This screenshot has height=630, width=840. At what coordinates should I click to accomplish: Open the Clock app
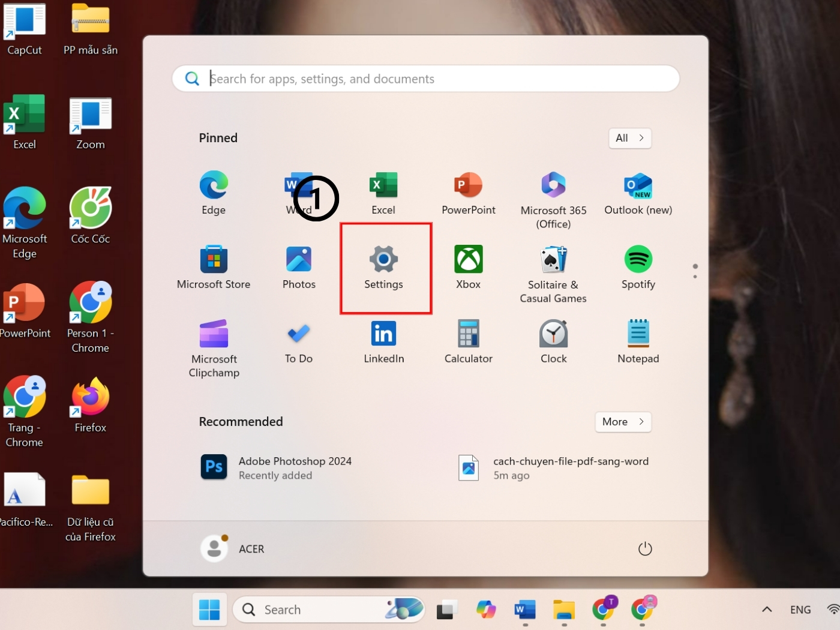pos(553,342)
